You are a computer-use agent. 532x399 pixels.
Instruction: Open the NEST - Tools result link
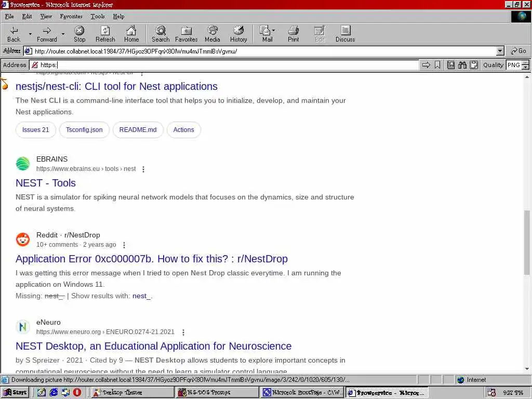click(x=46, y=183)
